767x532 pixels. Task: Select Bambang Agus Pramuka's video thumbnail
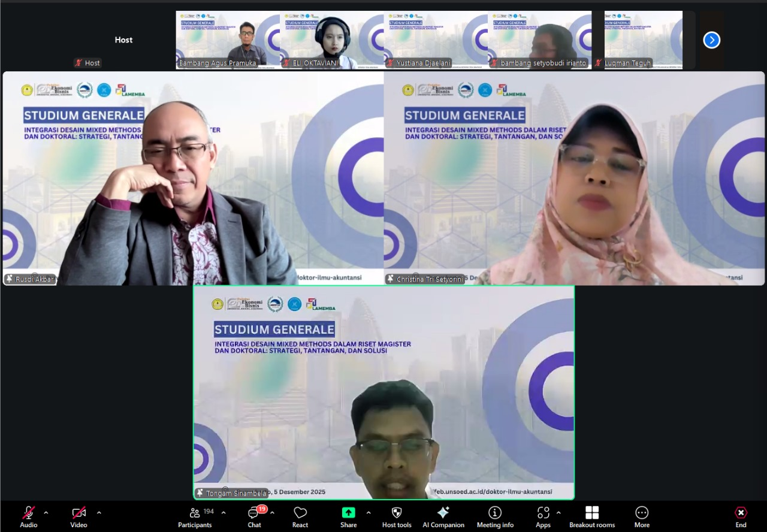[x=228, y=40]
